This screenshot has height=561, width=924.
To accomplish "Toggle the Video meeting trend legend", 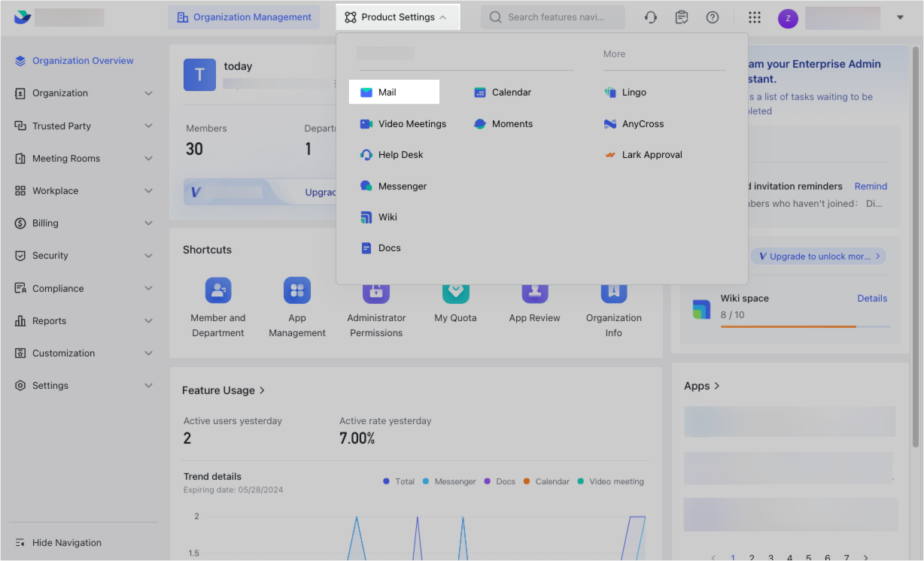I will 610,481.
